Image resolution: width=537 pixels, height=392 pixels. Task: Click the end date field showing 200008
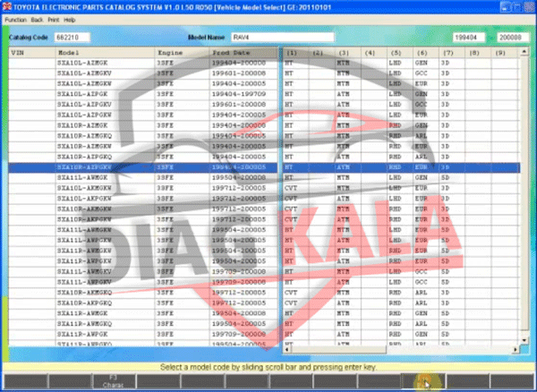click(x=513, y=38)
